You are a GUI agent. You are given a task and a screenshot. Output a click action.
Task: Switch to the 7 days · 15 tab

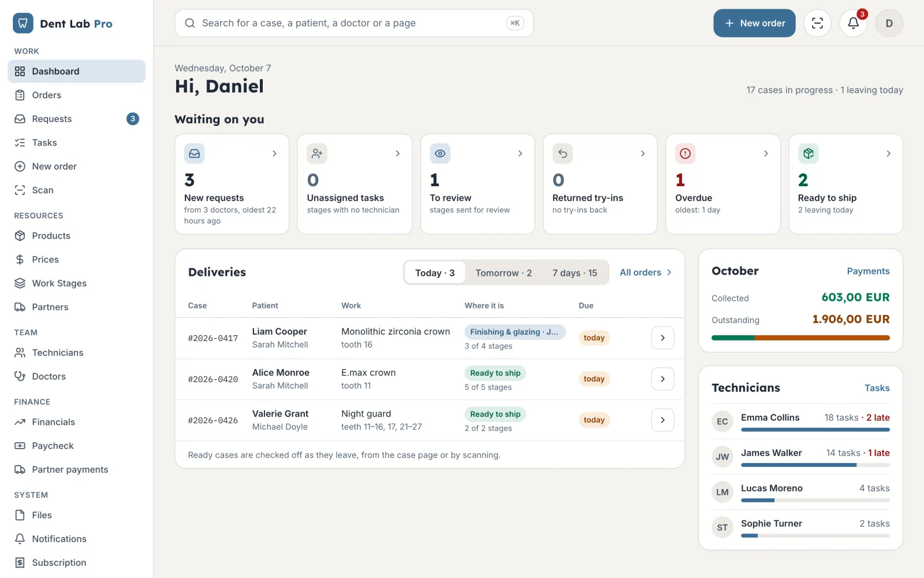click(575, 273)
